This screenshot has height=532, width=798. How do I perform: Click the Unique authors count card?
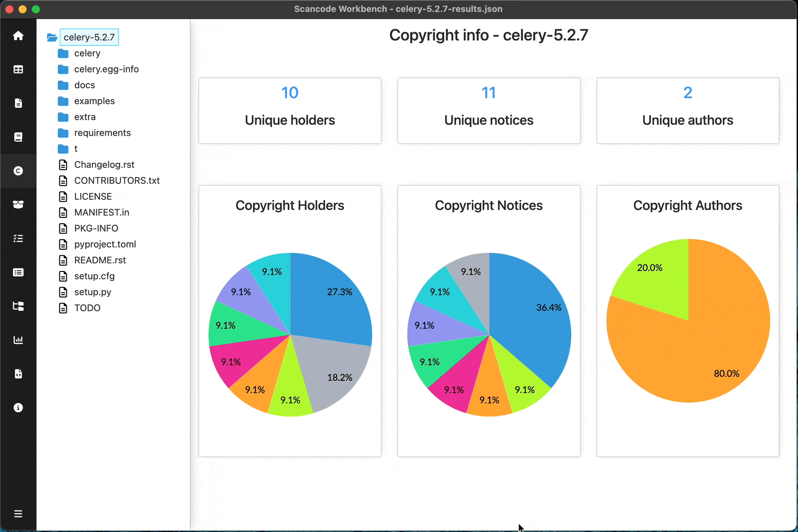click(688, 111)
